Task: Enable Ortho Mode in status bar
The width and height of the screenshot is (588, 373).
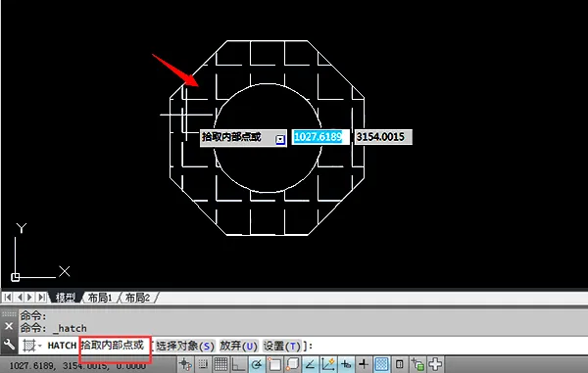Action: coord(238,364)
